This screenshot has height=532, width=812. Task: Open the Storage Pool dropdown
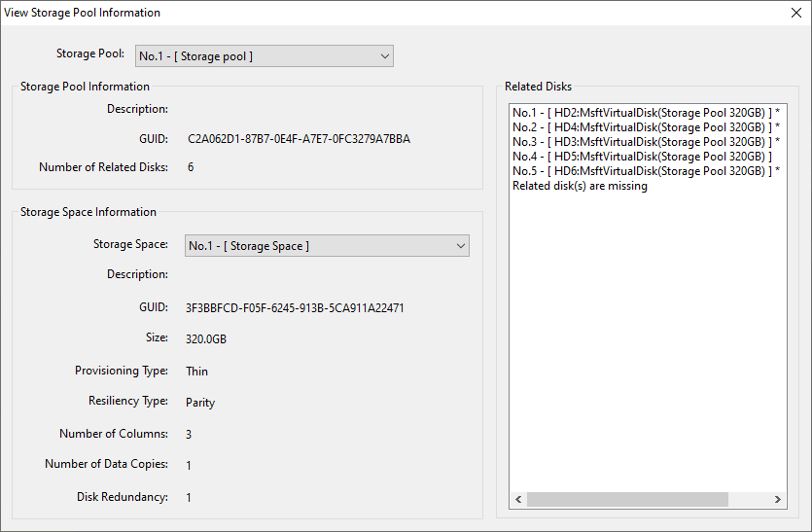point(264,55)
